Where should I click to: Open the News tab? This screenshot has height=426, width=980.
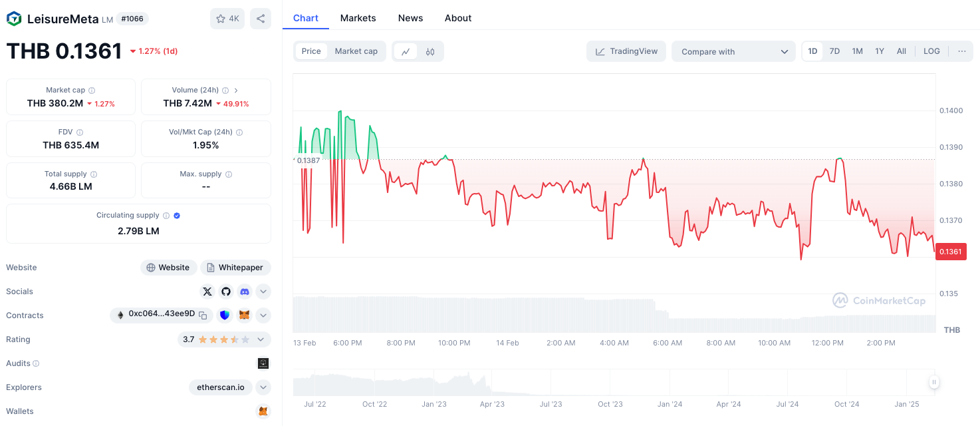410,18
